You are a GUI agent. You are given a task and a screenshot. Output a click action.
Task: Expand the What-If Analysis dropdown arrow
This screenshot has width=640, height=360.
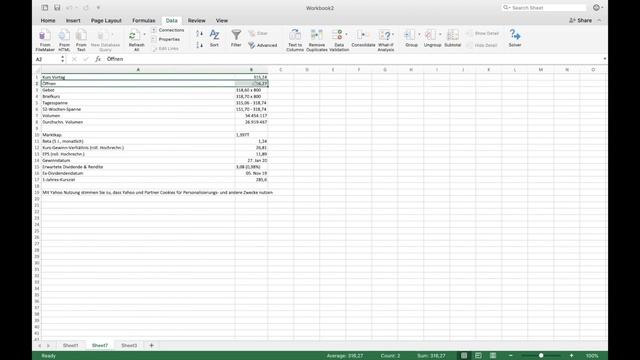[x=393, y=34]
